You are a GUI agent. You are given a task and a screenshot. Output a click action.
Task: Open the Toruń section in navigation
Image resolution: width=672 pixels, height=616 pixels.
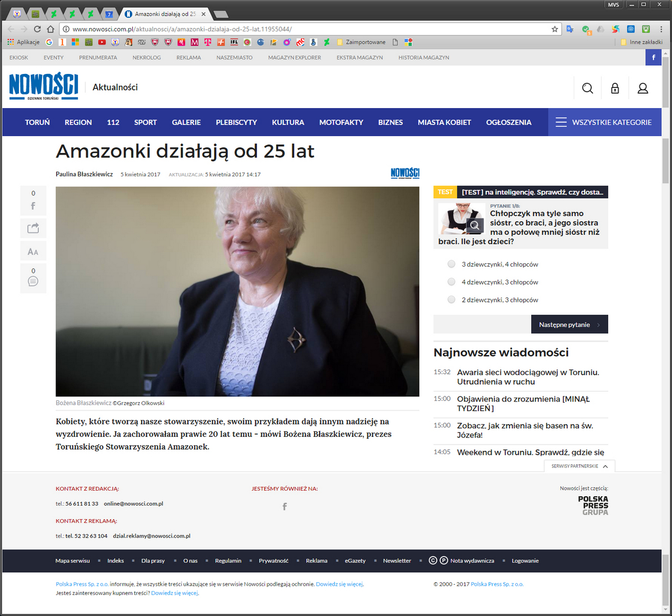tap(38, 122)
